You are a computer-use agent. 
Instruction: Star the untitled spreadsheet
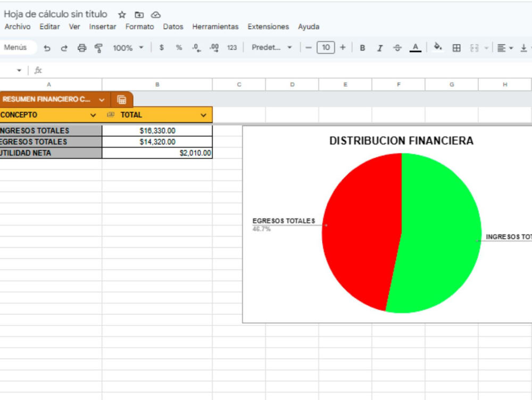click(x=122, y=14)
